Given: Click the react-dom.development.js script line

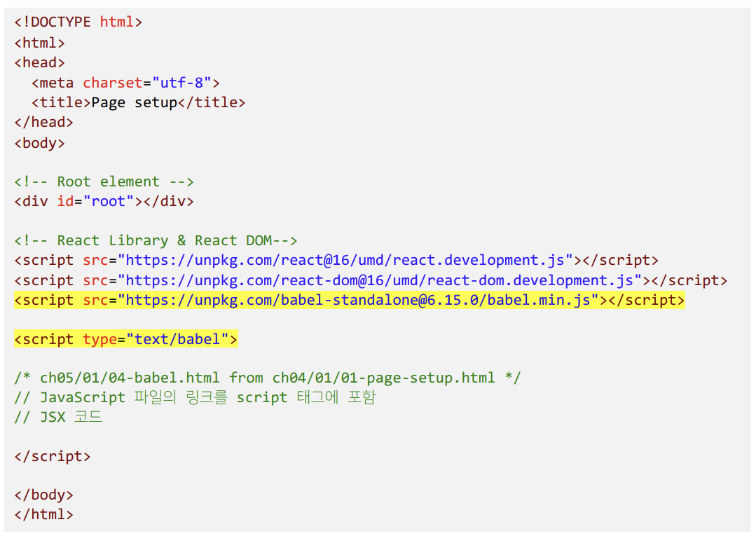Looking at the screenshot, I should 371,280.
